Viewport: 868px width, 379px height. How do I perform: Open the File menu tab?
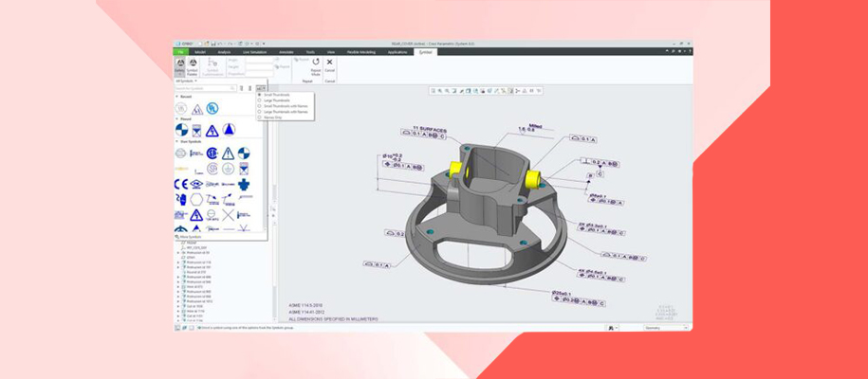point(179,52)
